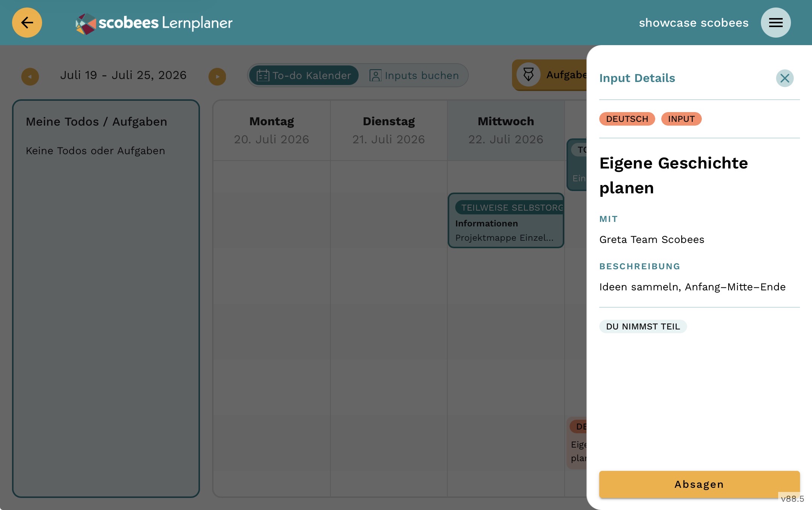Click the INPUT tag
This screenshot has height=510, width=812.
point(681,119)
